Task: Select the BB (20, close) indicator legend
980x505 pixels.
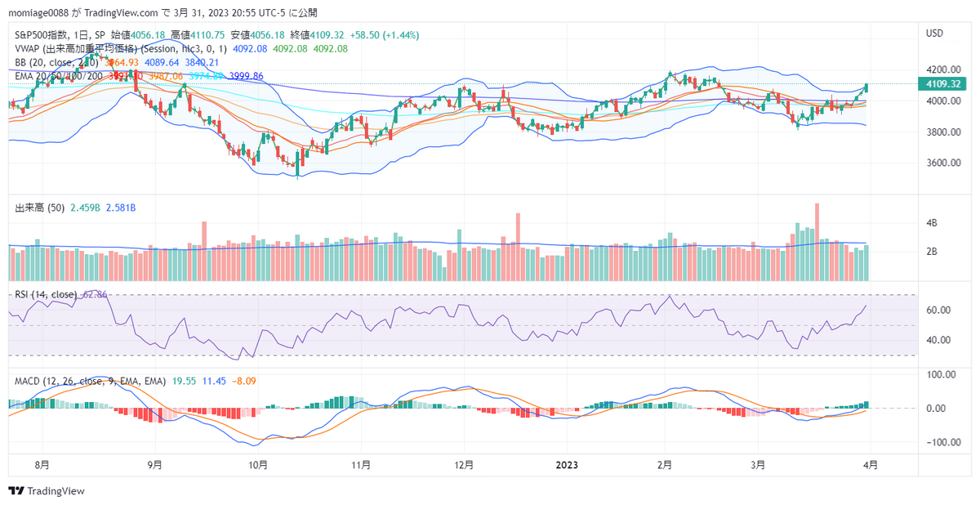Action: 57,62
